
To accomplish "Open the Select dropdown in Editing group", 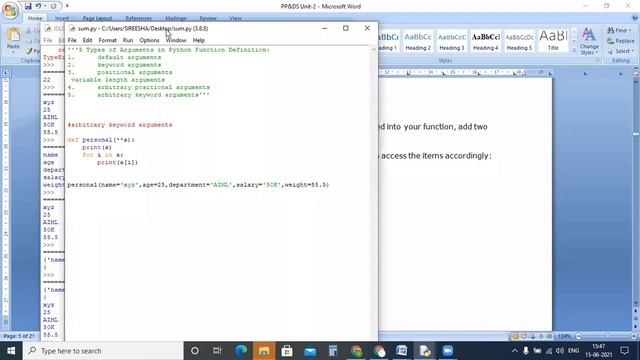I will [620, 51].
